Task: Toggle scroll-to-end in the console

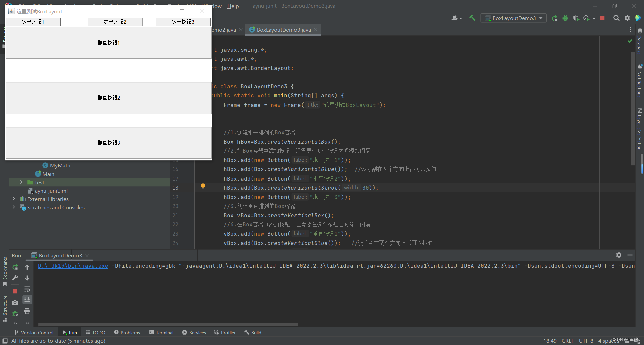Action: (27, 300)
